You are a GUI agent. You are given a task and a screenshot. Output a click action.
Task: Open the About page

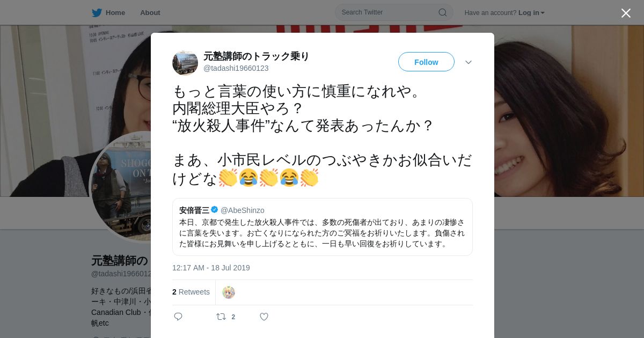(150, 13)
